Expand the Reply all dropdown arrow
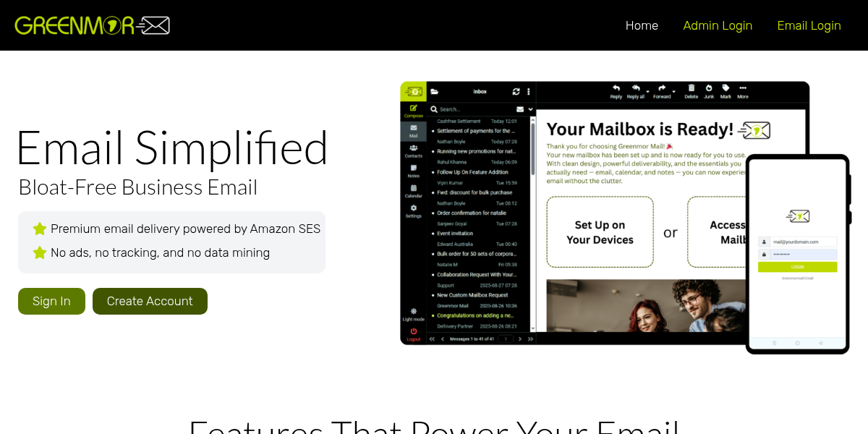This screenshot has width=868, height=434. (647, 92)
